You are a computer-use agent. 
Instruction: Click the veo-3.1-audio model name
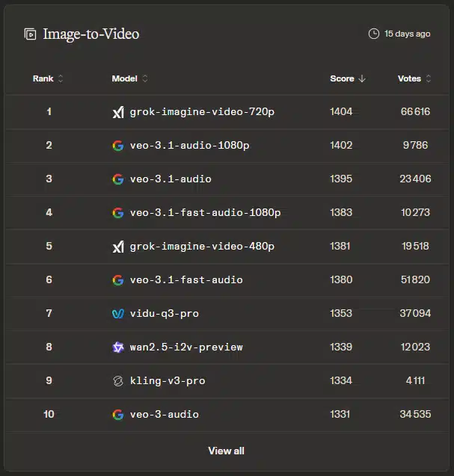point(171,179)
